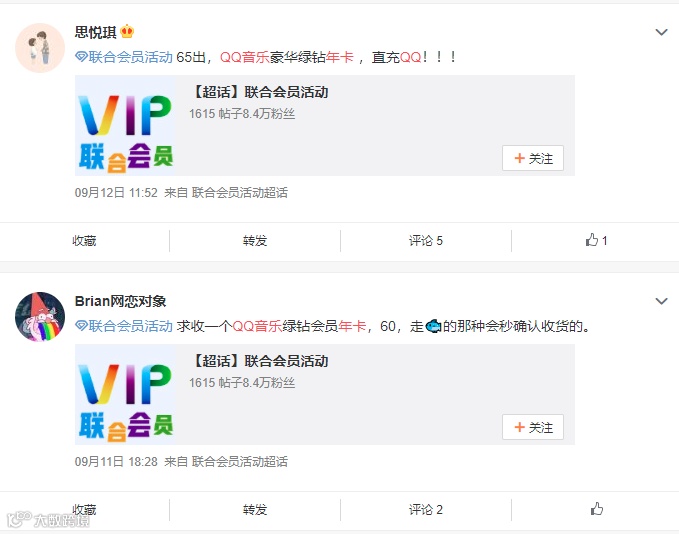Click the diamond supertopic icon in second post
The image size is (679, 534).
[x=81, y=326]
